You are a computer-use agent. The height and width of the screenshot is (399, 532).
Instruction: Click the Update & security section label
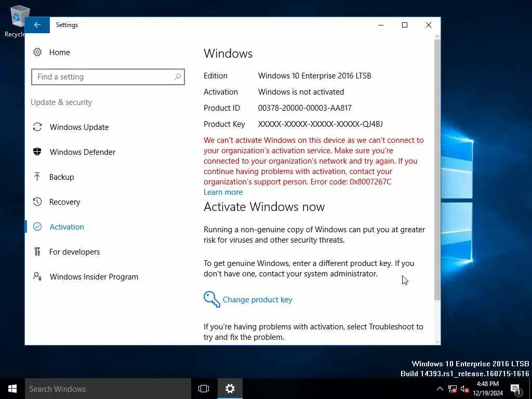click(x=61, y=102)
